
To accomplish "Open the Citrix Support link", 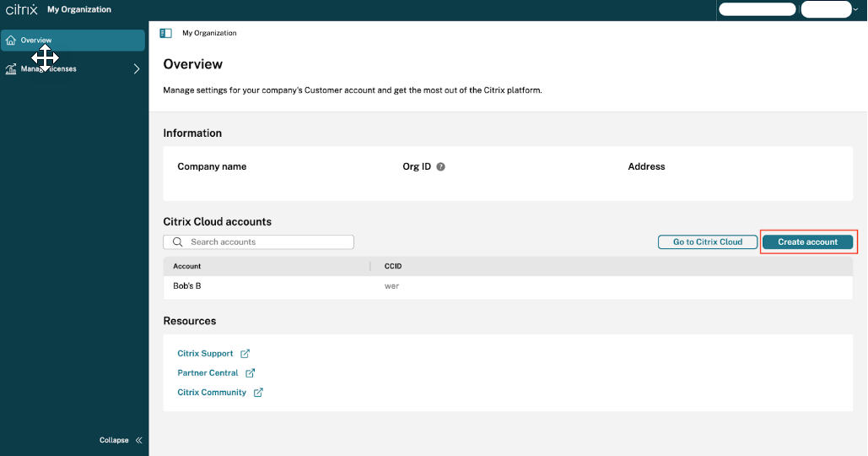I will click(205, 354).
